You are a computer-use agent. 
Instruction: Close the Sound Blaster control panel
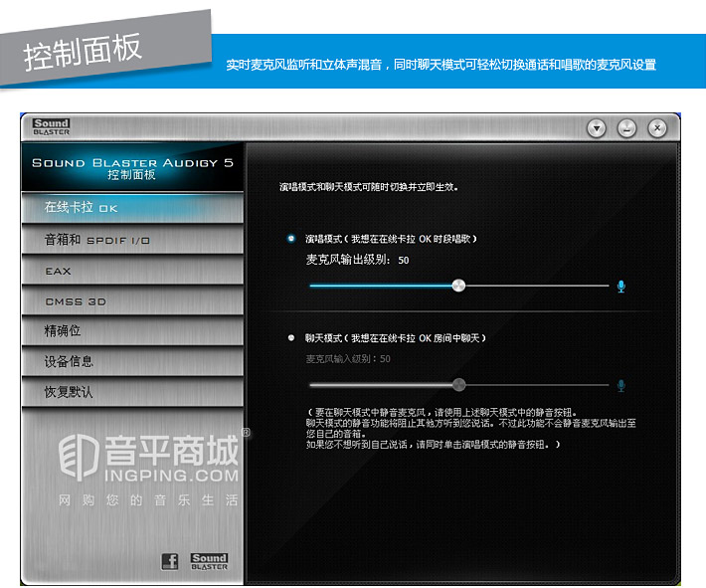coord(657,128)
